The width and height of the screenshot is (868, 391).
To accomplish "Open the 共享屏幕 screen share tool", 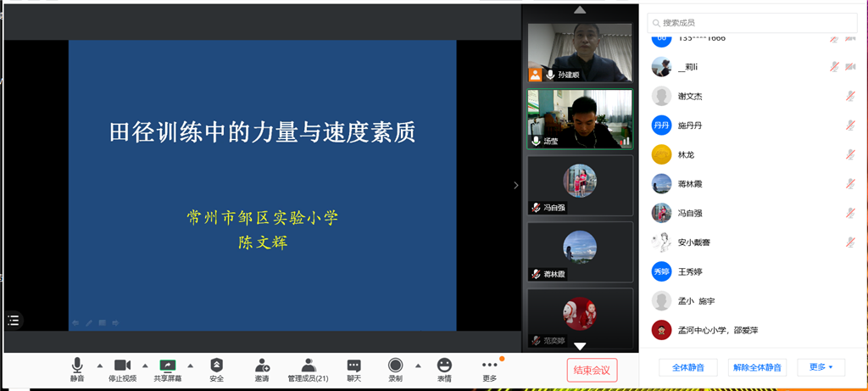I will (x=167, y=366).
